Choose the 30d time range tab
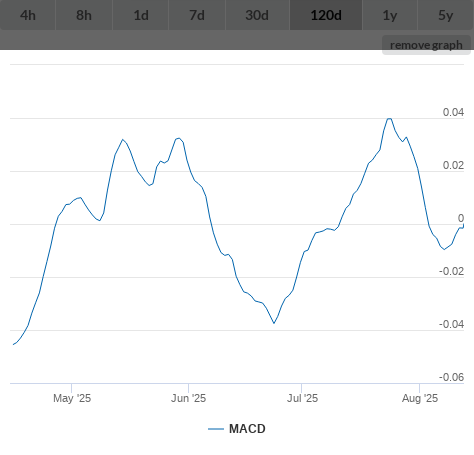The image size is (474, 455). pos(257,15)
